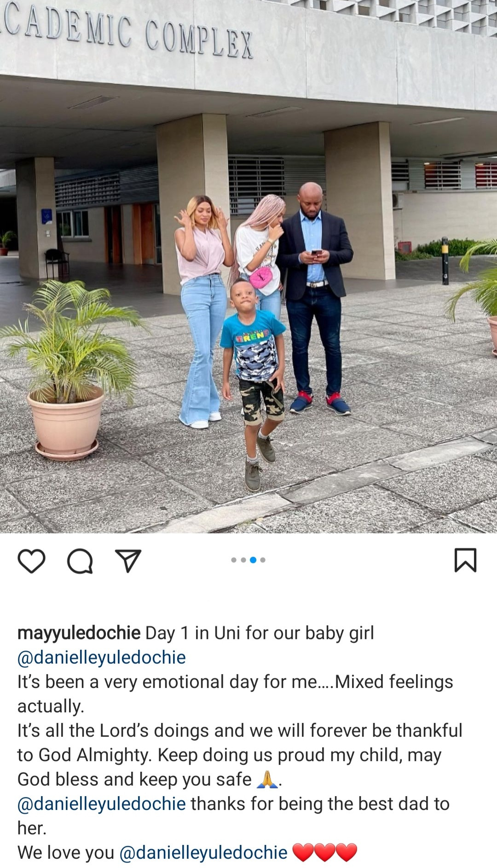Jump to the first carousel dot
The height and width of the screenshot is (868, 497).
[234, 560]
